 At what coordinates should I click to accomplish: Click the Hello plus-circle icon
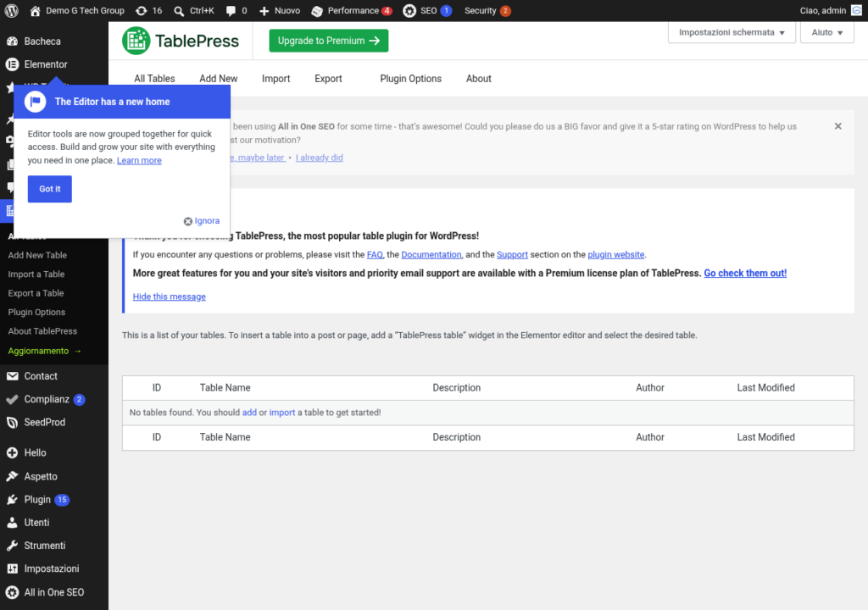point(12,452)
